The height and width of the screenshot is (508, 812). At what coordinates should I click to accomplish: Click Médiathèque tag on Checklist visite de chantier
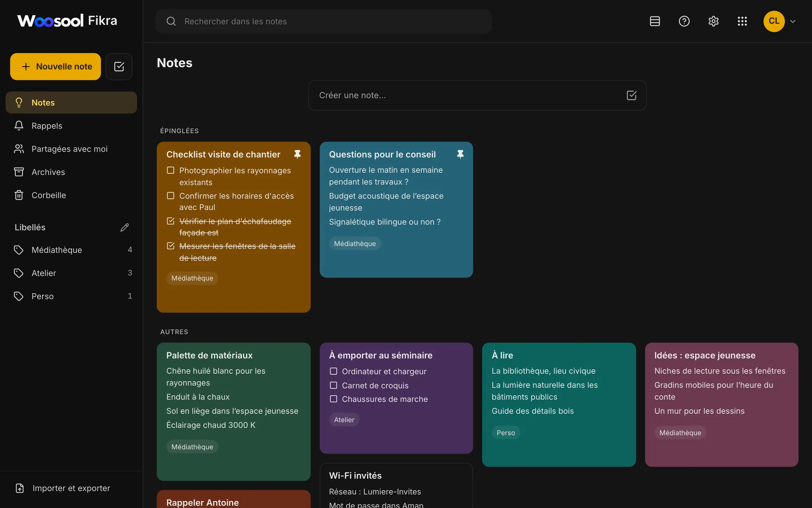coord(192,278)
